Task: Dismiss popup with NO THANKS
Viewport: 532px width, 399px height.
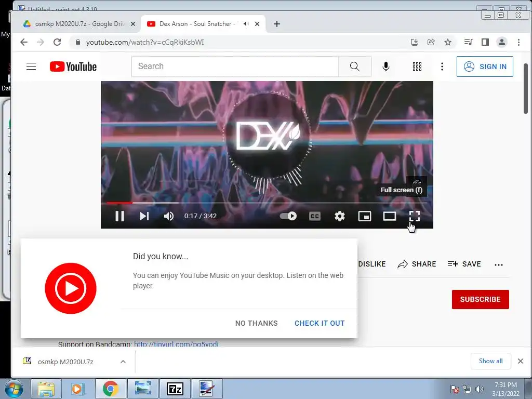Action: point(257,323)
